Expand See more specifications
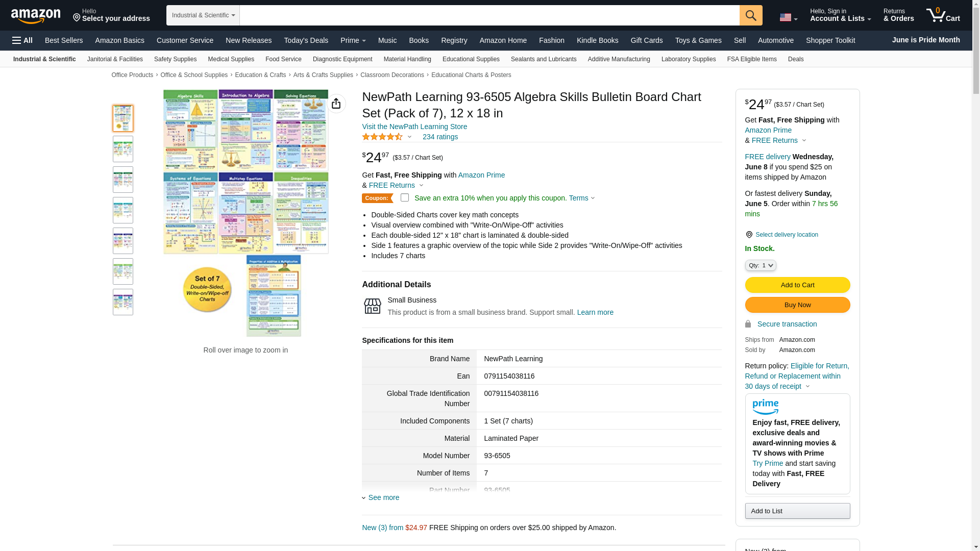Viewport: 980px width, 551px height. point(383,497)
